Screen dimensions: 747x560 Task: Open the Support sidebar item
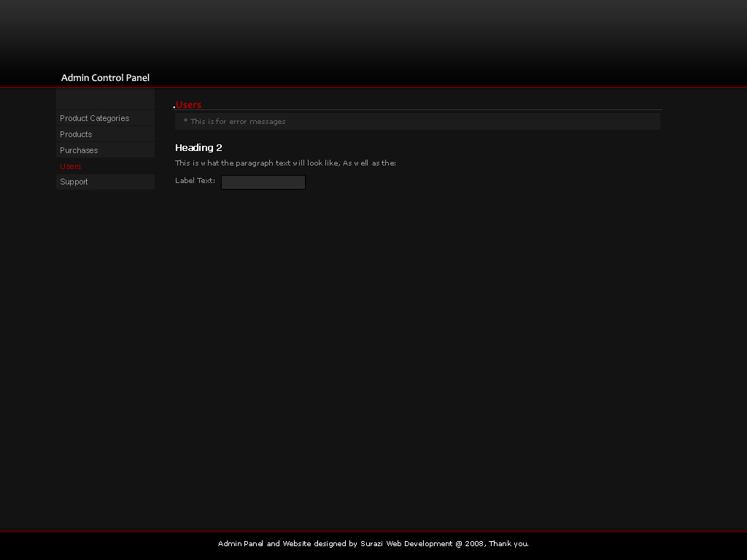74,182
